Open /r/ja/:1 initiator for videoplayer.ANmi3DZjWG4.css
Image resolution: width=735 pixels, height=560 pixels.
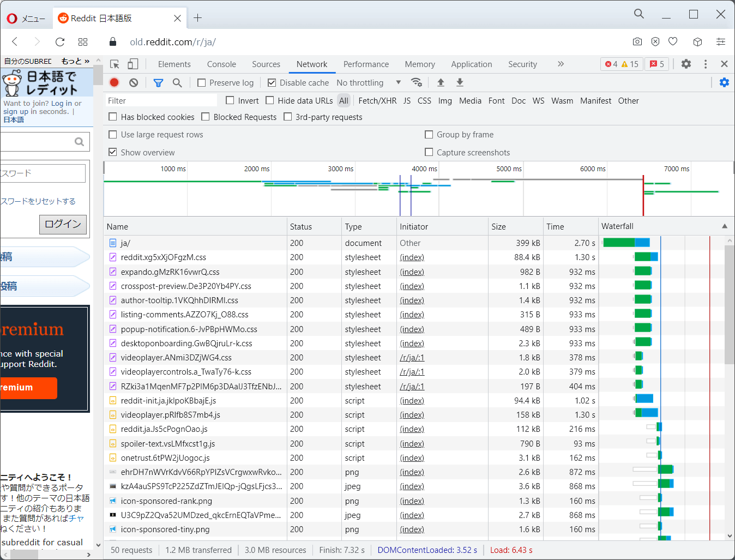[412, 358]
